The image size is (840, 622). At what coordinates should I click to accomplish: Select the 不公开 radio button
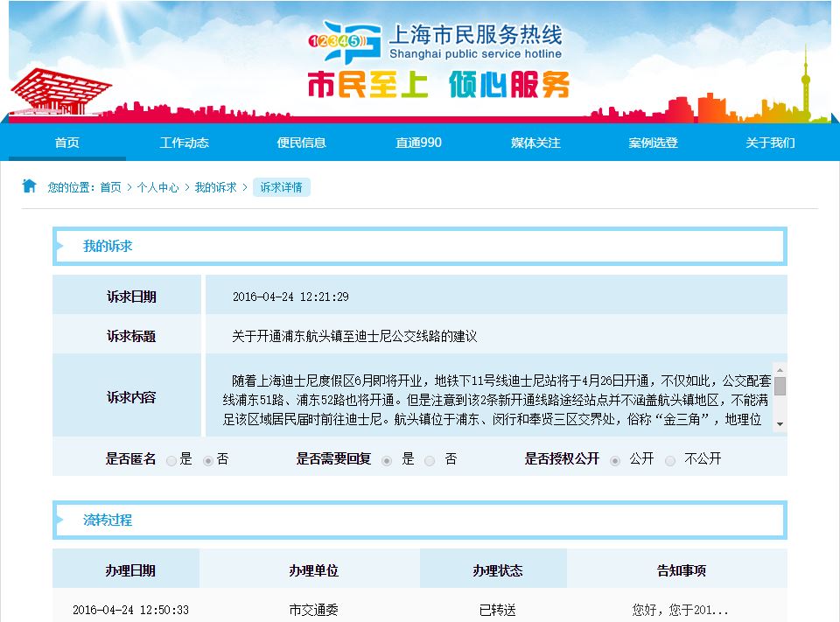pos(670,461)
